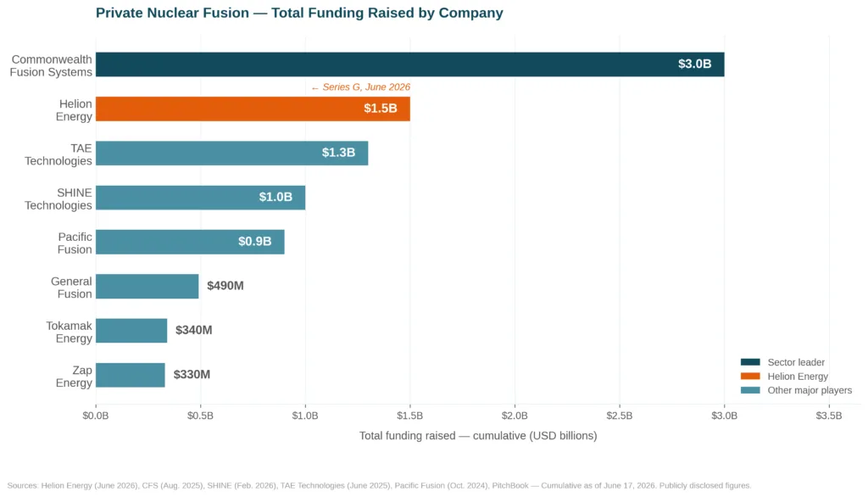Click the '$3.0B' bar value label
This screenshot has width=868, height=497.
[695, 64]
